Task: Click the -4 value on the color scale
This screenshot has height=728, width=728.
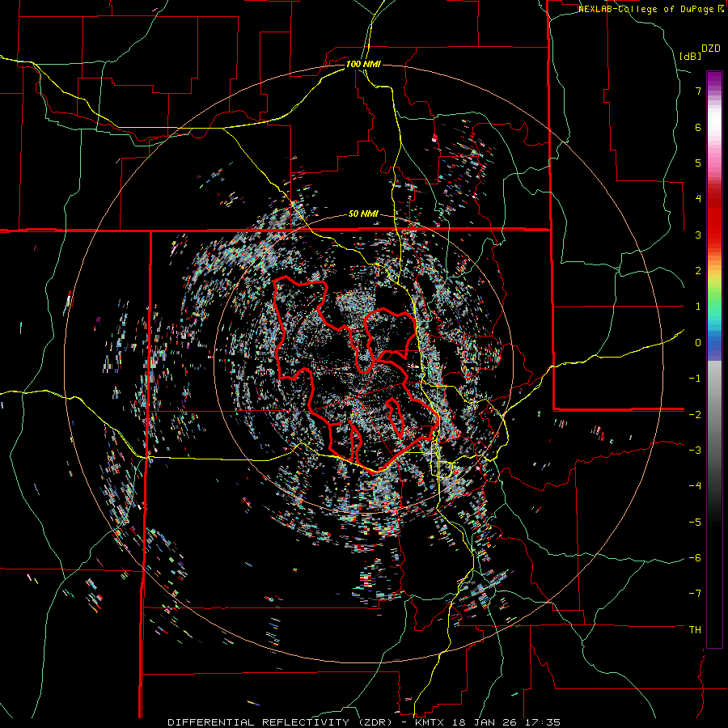Action: pos(695,486)
